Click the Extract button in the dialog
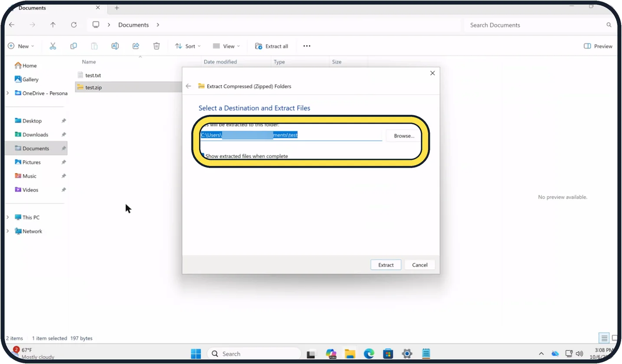Viewport: 622px width, 364px height. point(386,265)
